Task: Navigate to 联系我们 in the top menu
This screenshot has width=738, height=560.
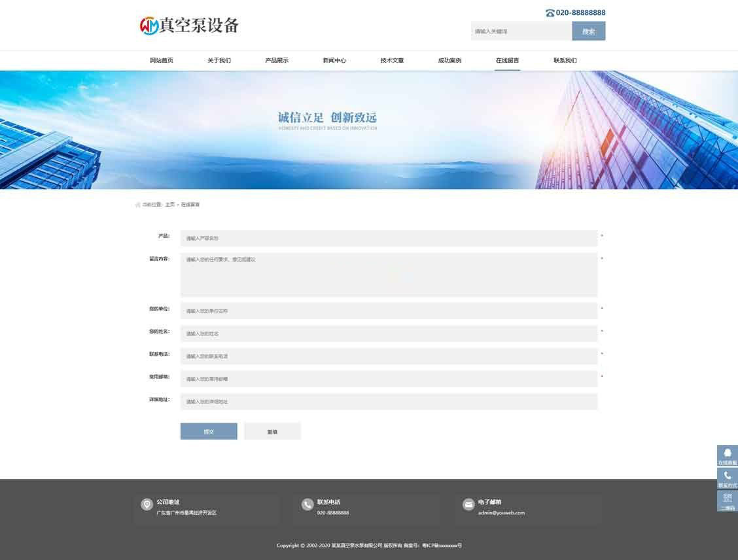Action: (565, 60)
